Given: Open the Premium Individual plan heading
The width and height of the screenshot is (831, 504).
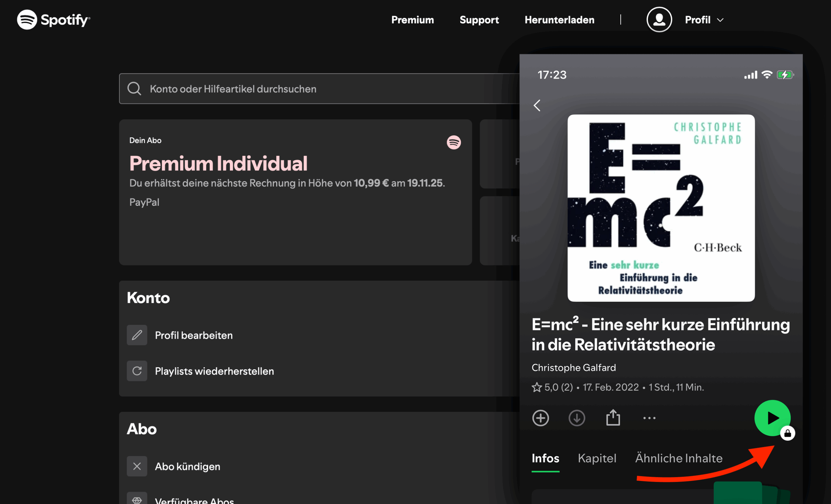Looking at the screenshot, I should tap(218, 164).
